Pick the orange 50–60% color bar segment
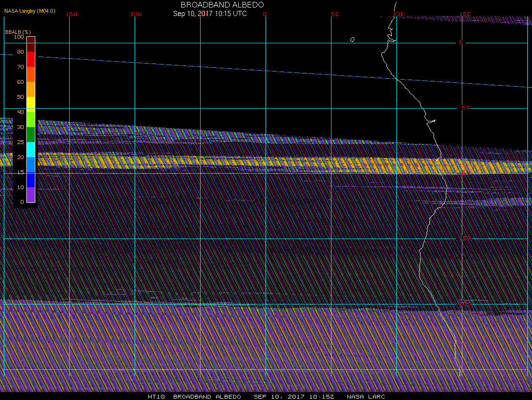 pyautogui.click(x=31, y=89)
